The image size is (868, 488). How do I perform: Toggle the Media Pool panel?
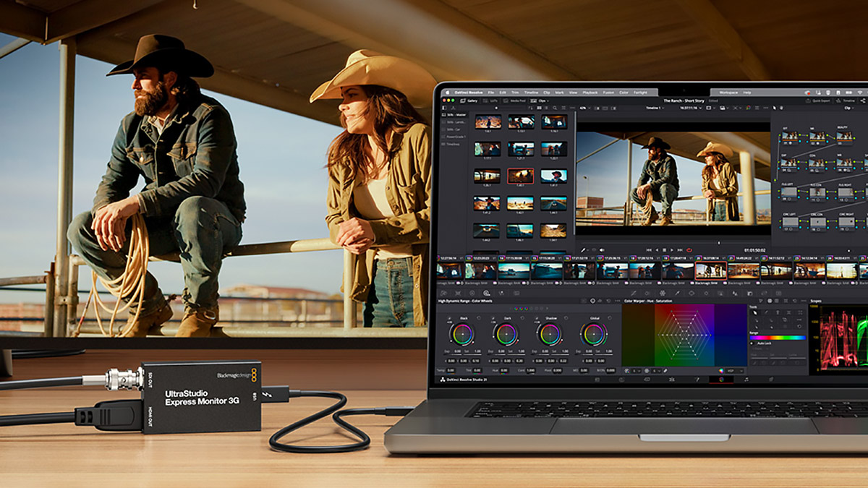pyautogui.click(x=514, y=100)
